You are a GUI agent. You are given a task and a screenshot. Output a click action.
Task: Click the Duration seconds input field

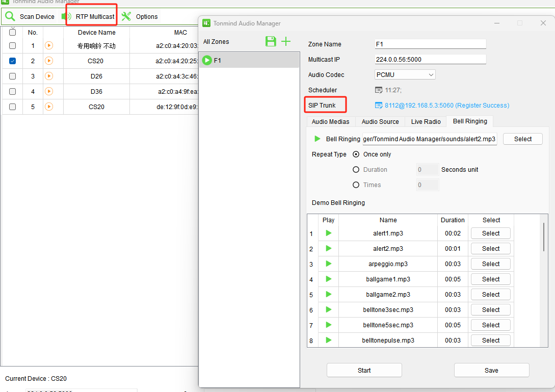pos(428,169)
